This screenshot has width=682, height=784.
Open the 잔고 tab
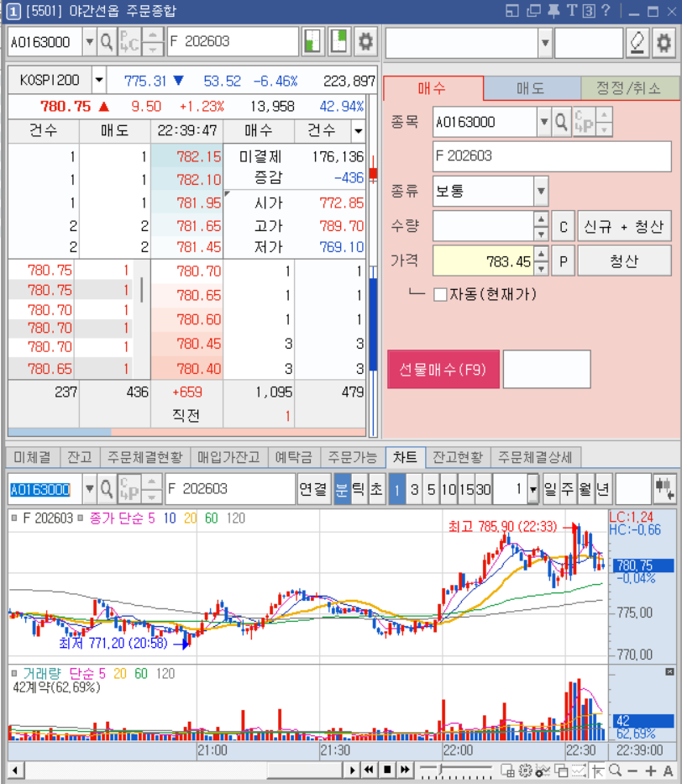[x=80, y=457]
